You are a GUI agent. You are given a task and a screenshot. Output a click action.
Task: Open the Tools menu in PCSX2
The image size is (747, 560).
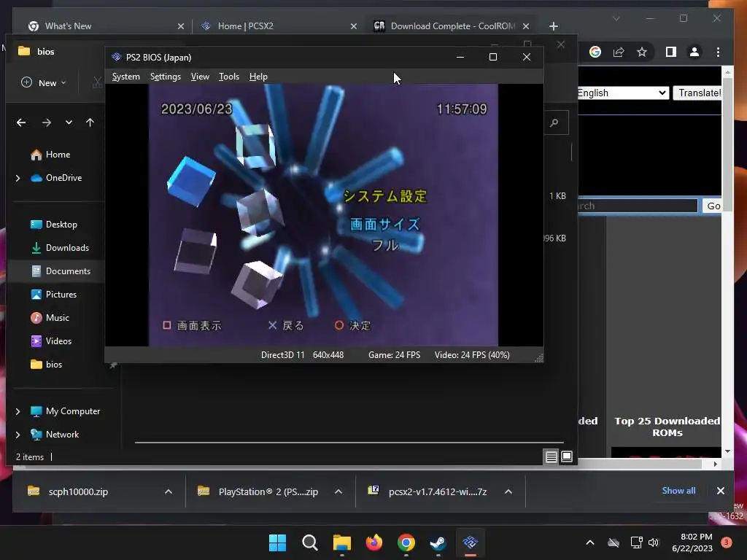click(228, 77)
